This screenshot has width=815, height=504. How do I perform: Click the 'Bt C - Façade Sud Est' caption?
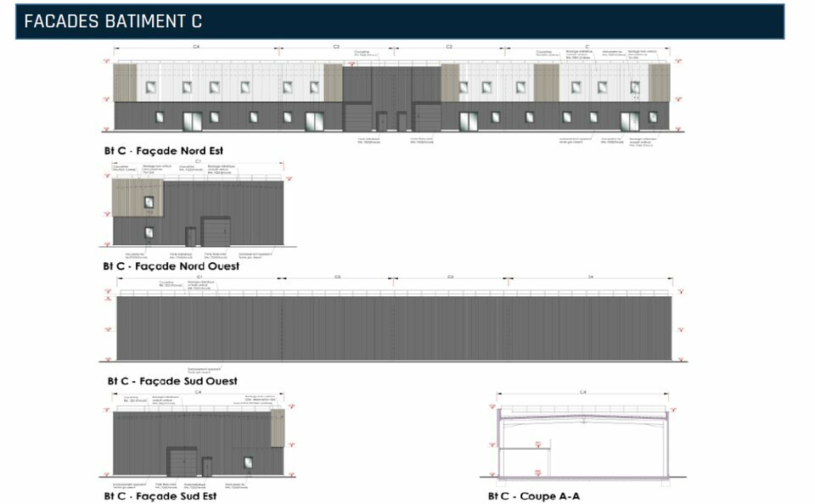click(160, 496)
